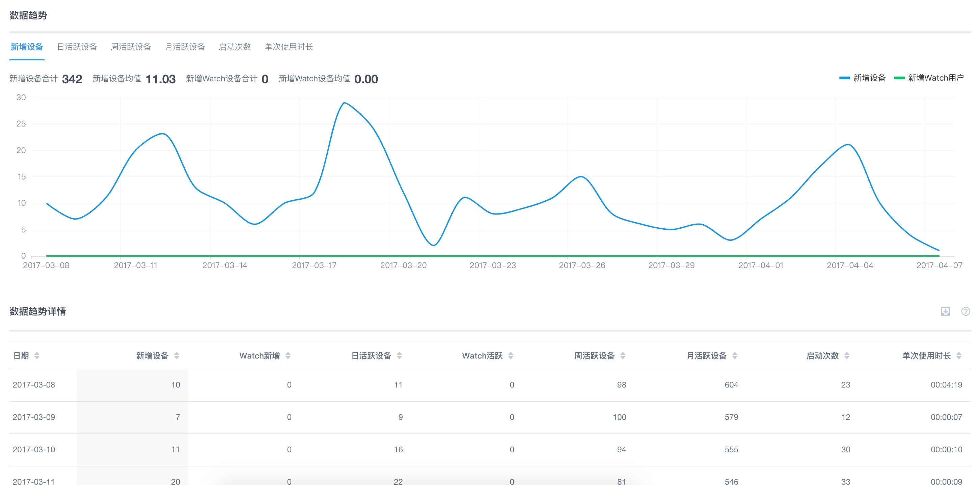980x485 pixels.
Task: Click blue 新增设备 legend color marker
Action: (x=844, y=78)
